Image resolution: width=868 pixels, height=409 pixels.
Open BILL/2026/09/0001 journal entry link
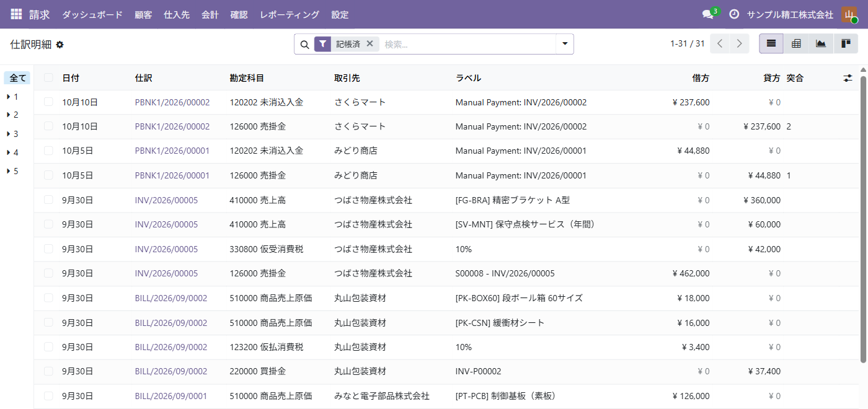pos(171,396)
